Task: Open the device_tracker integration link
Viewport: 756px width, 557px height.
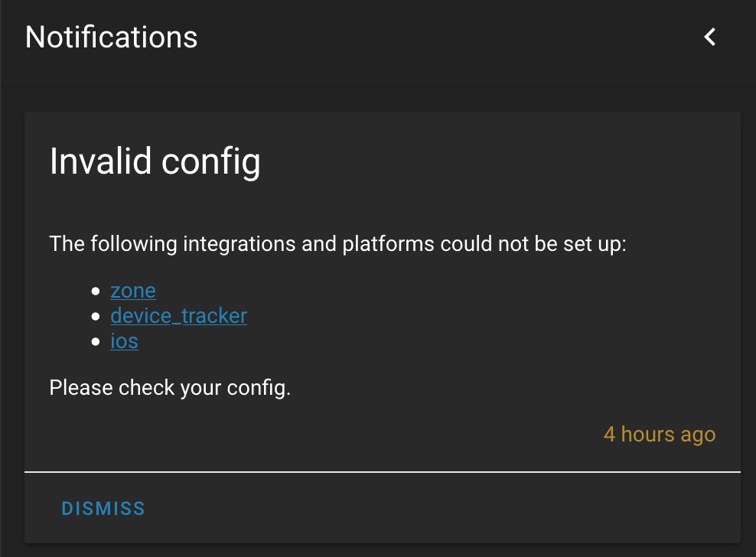Action: click(x=178, y=315)
